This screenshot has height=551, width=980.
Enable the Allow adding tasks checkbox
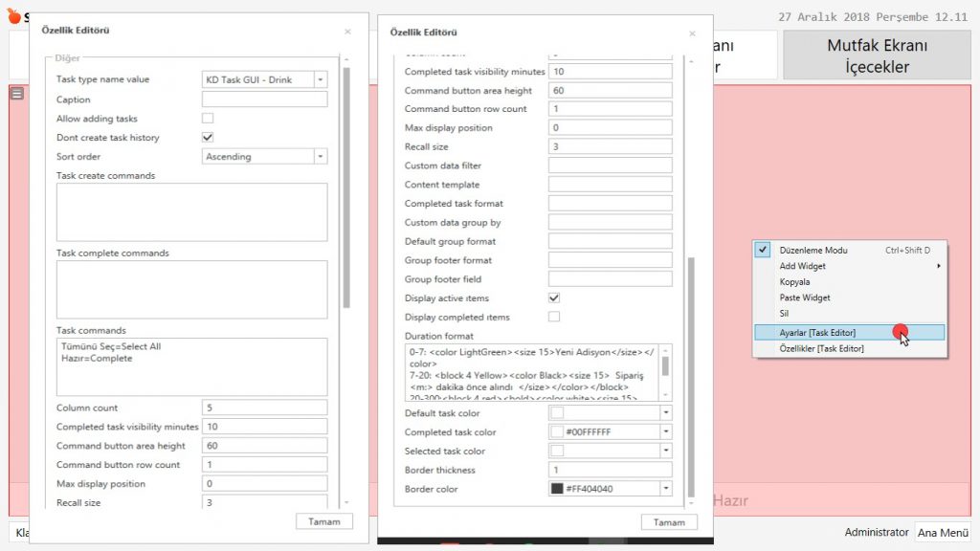(208, 119)
